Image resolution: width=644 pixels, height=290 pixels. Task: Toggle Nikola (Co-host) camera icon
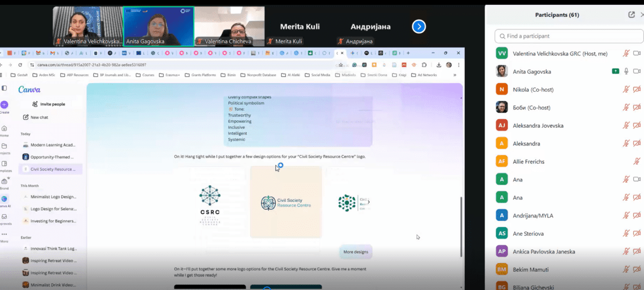(637, 89)
